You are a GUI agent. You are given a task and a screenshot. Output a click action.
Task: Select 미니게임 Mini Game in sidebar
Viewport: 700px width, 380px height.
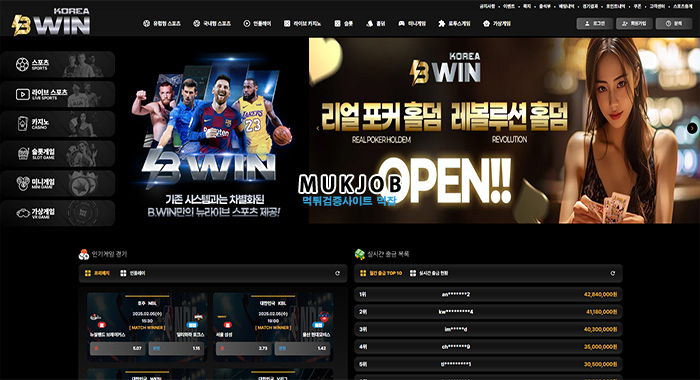58,183
